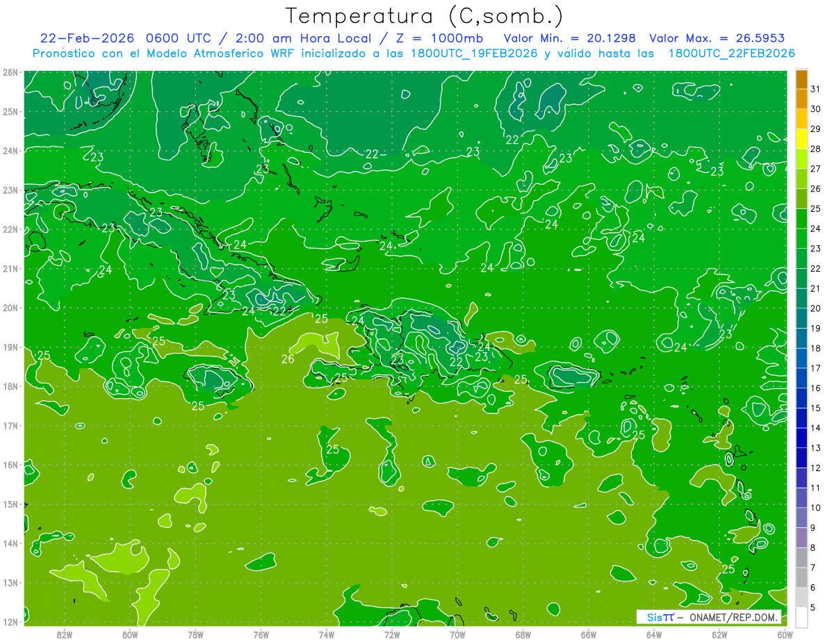Click the "64W" longitude axis label
Screen dimensions: 834x644
[654, 634]
